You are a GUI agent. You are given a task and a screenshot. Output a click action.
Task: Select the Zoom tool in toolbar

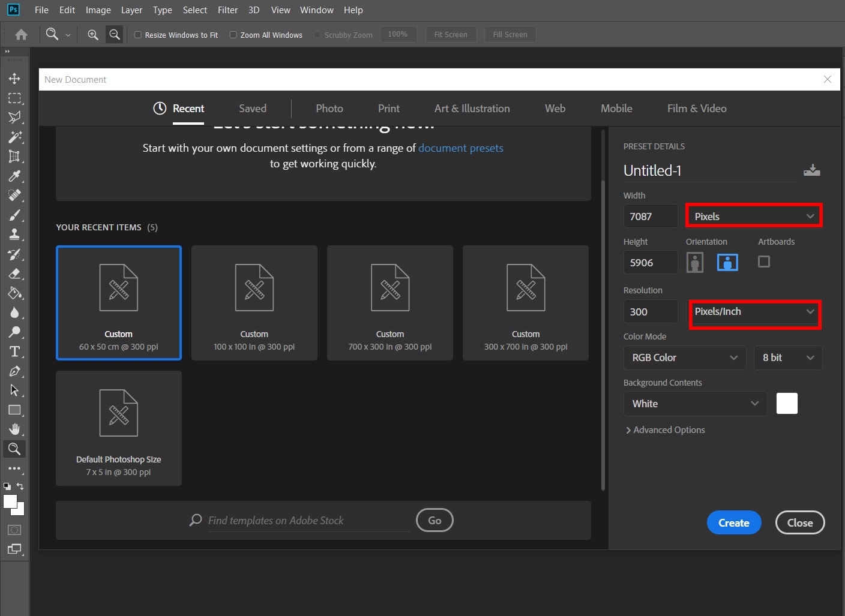coord(14,449)
